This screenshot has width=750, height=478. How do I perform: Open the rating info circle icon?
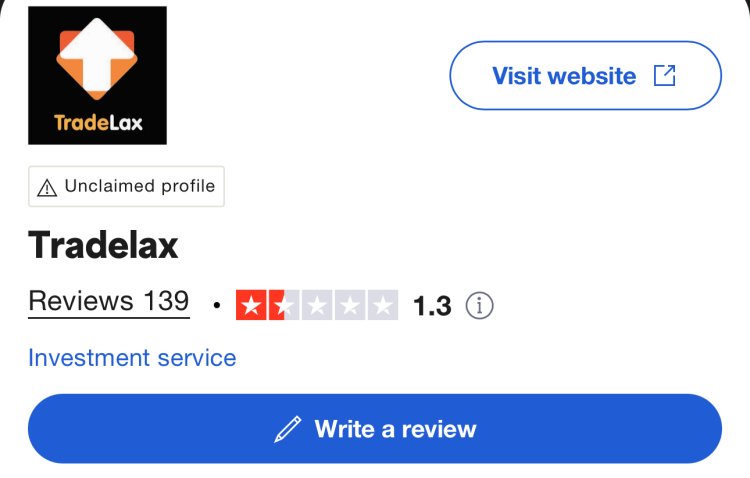coord(479,305)
